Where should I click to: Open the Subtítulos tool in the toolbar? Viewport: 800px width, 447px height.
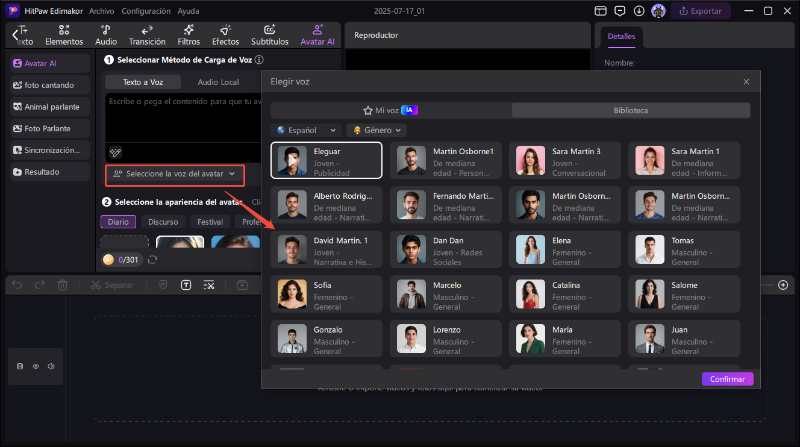(x=269, y=35)
